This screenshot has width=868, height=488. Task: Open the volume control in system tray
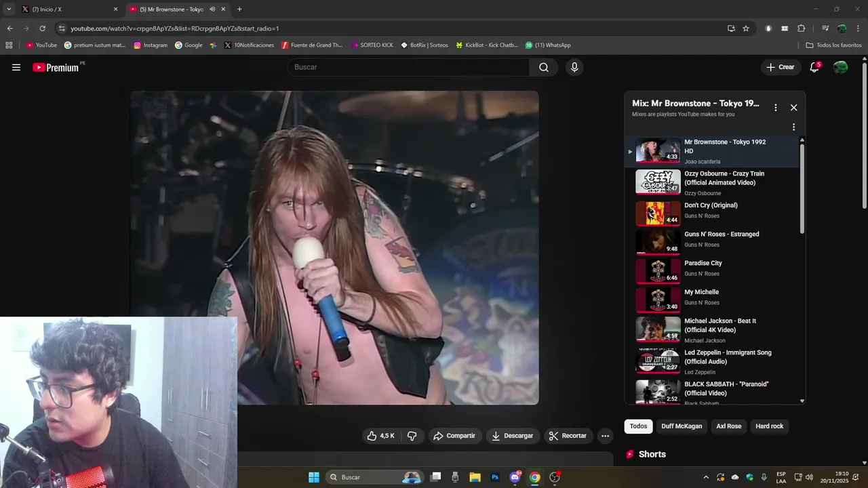point(809,477)
